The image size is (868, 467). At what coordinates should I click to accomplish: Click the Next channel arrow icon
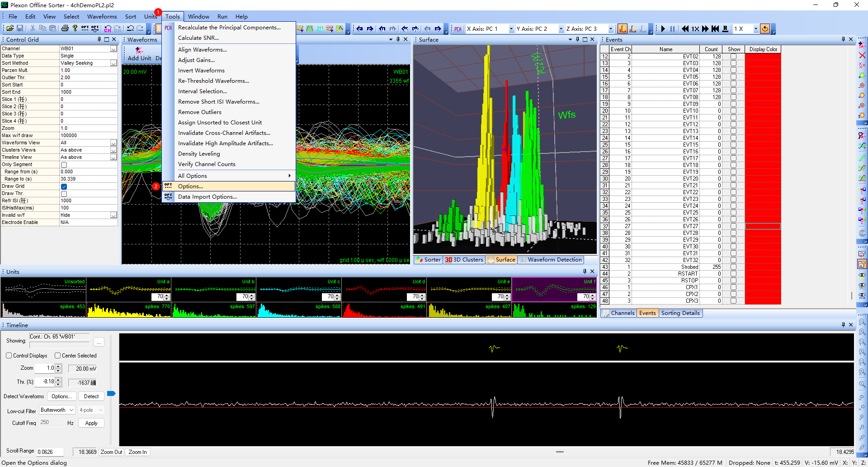pyautogui.click(x=370, y=29)
